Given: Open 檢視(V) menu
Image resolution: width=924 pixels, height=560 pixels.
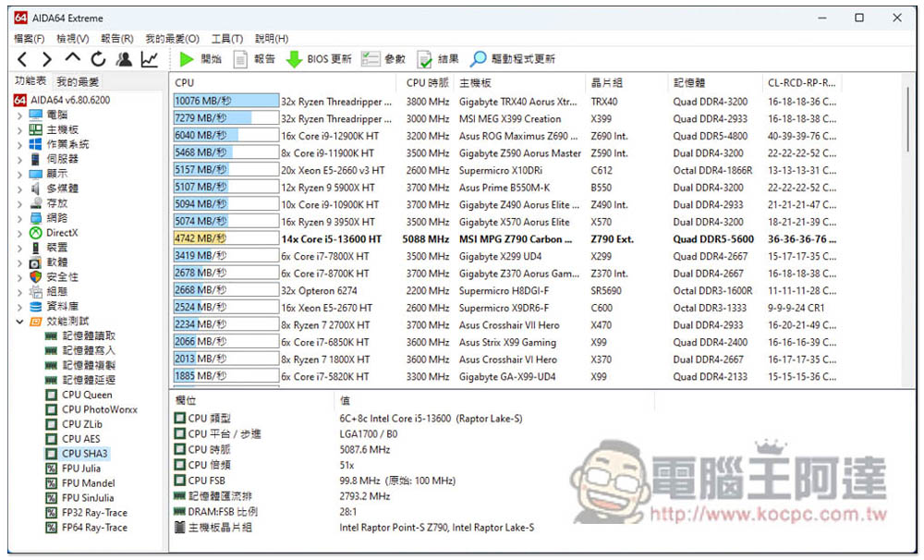Looking at the screenshot, I should 72,39.
